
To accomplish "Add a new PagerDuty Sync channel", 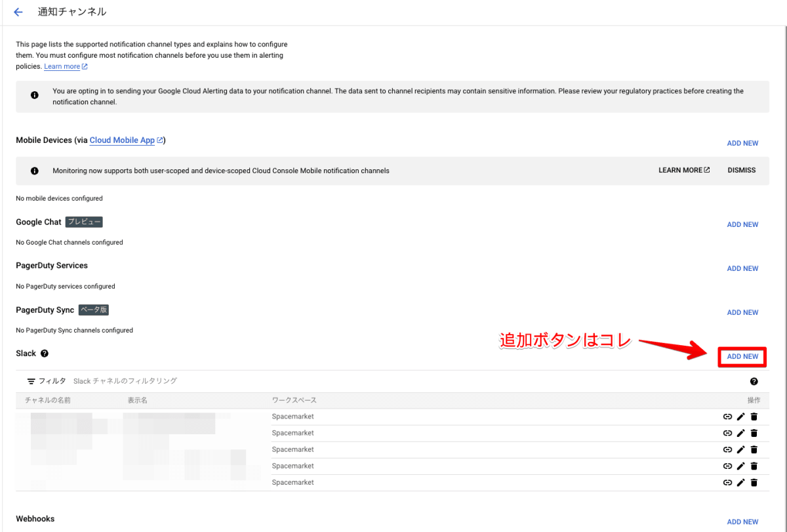I will pos(742,312).
